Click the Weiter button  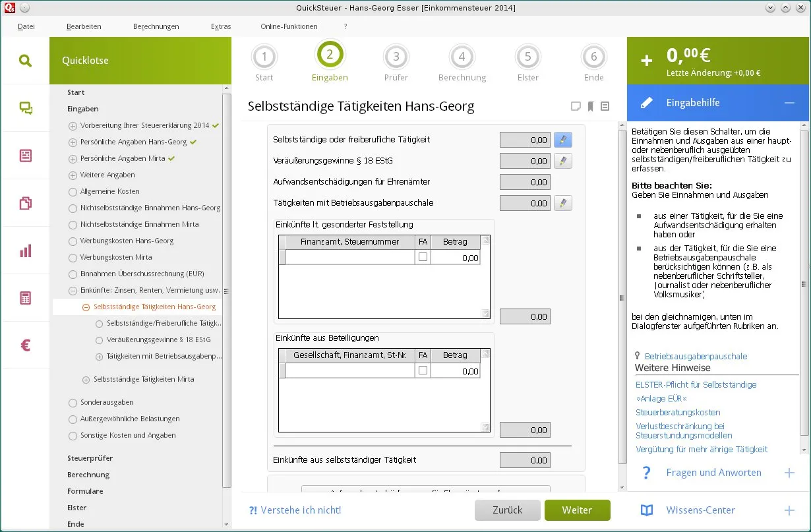pos(577,510)
